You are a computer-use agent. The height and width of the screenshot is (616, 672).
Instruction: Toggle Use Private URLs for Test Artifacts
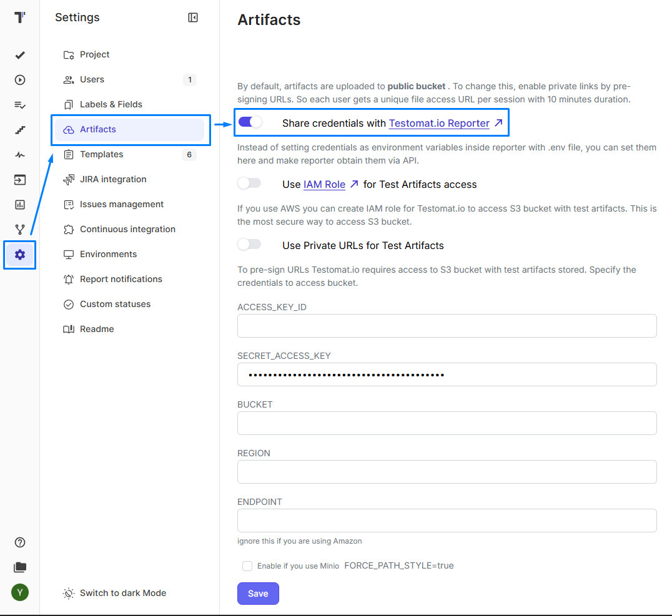pyautogui.click(x=249, y=245)
